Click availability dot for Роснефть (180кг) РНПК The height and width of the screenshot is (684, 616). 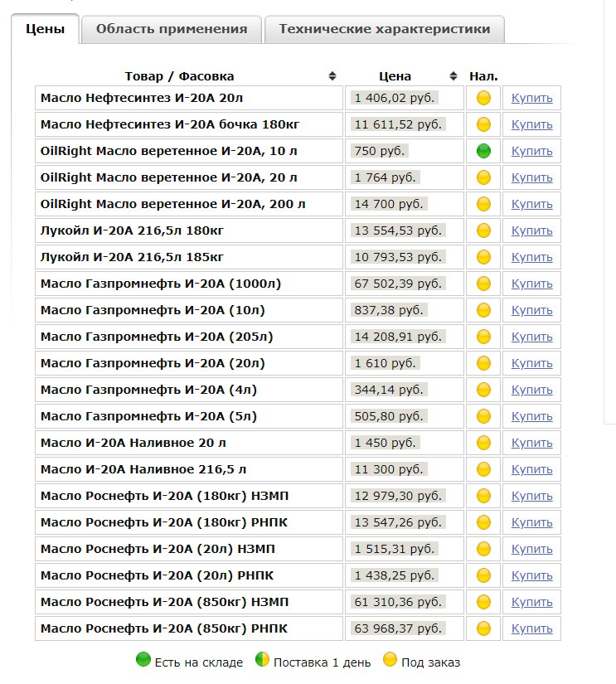pos(483,522)
